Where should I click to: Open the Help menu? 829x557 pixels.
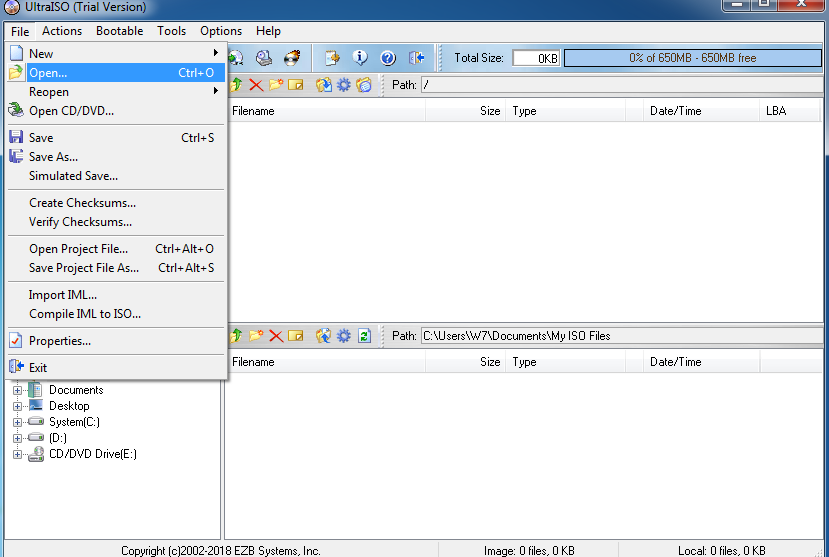(x=268, y=31)
